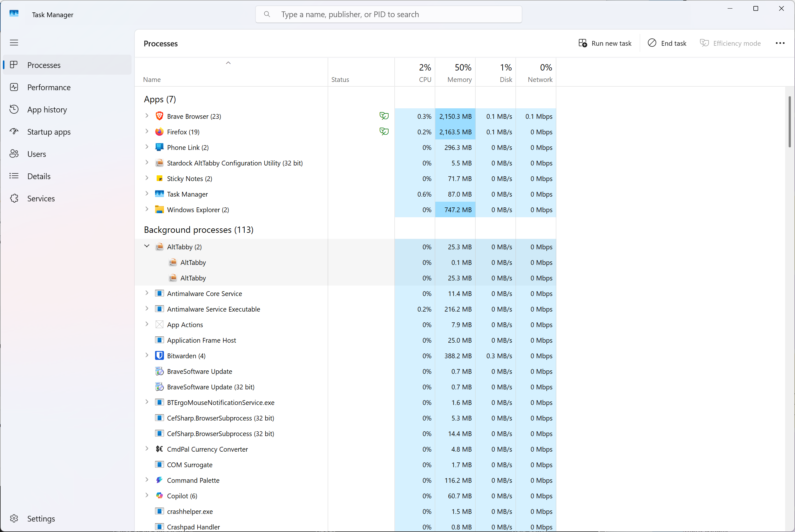
Task: Click the Task Manager title bar icon
Action: [x=14, y=14]
